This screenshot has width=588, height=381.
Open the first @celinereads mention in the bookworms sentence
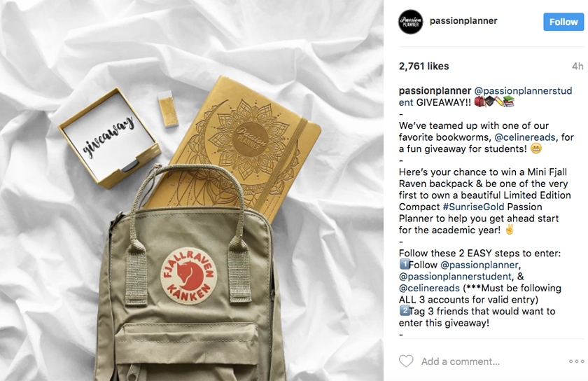click(524, 137)
